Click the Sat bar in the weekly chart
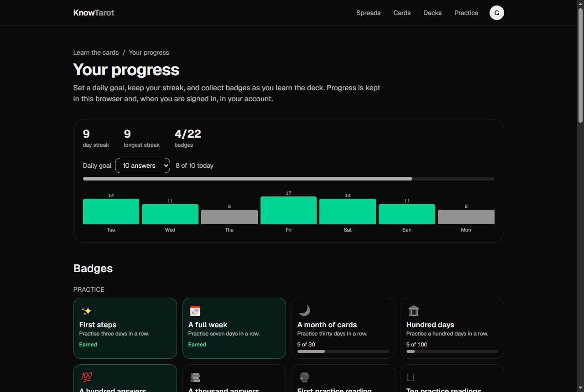The height and width of the screenshot is (392, 584). click(x=348, y=211)
